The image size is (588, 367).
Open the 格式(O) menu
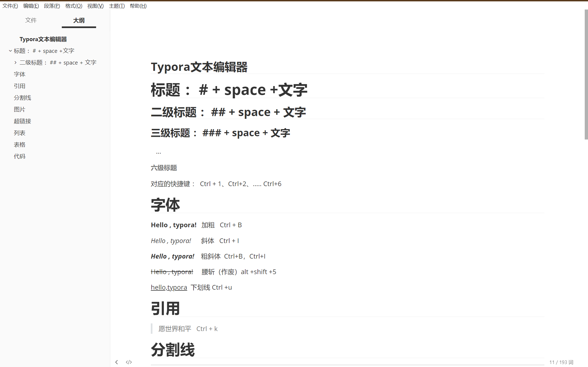tap(73, 6)
